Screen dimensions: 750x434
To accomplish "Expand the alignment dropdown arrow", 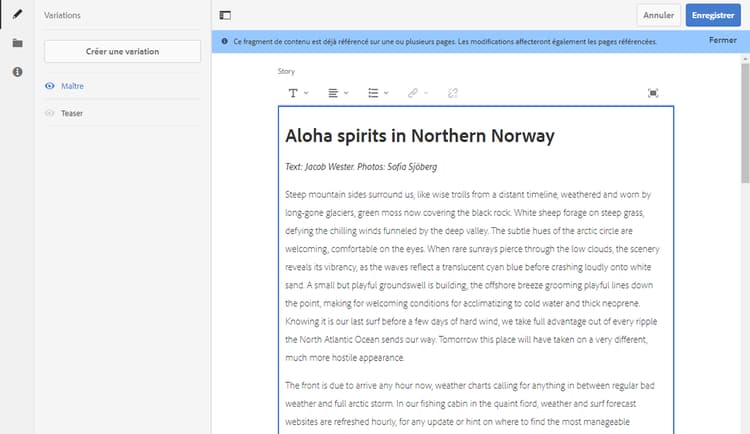I will coord(346,93).
